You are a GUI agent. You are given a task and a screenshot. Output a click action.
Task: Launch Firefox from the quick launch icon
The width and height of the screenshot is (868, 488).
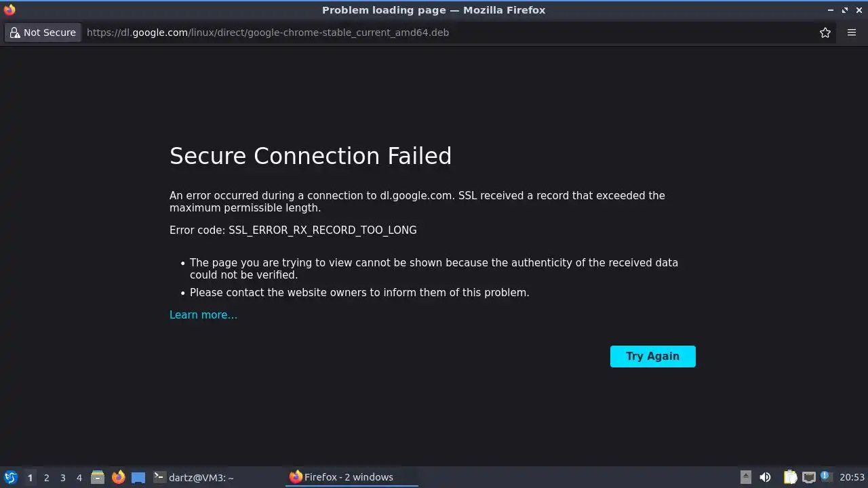119,477
